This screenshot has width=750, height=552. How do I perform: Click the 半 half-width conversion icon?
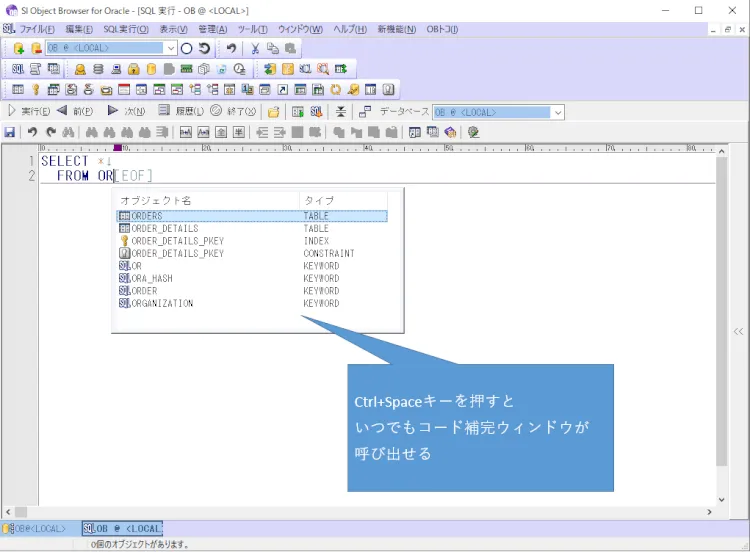pos(239,132)
